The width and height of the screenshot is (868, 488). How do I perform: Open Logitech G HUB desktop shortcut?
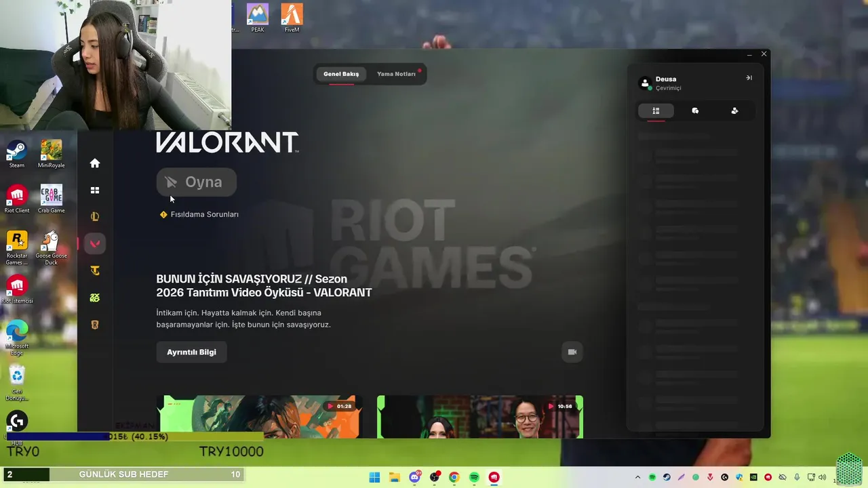(x=17, y=428)
